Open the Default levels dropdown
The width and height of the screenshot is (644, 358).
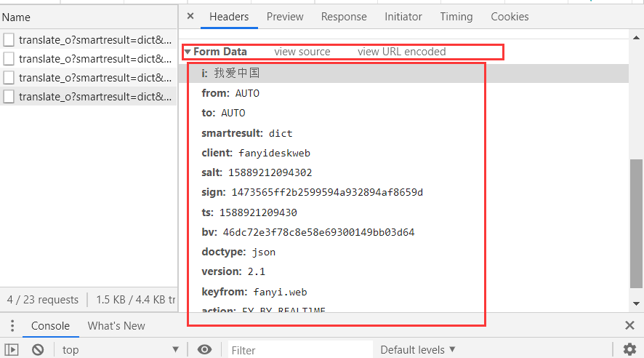tap(418, 350)
